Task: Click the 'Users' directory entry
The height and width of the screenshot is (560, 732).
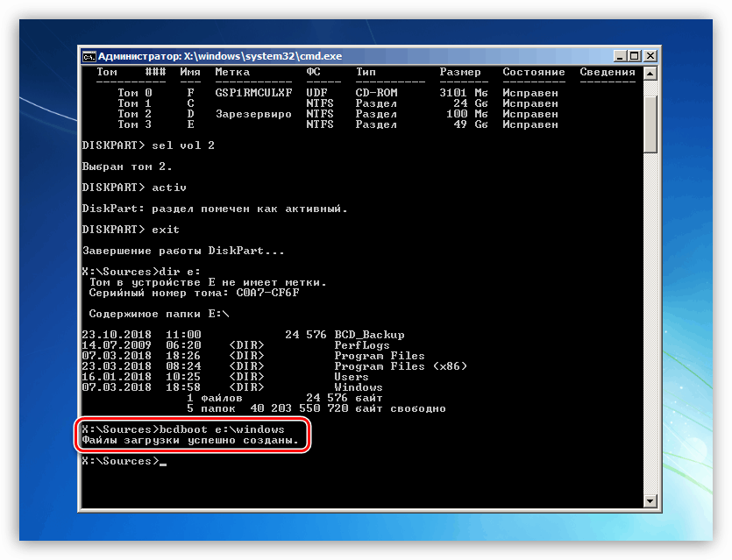Action: coord(352,377)
